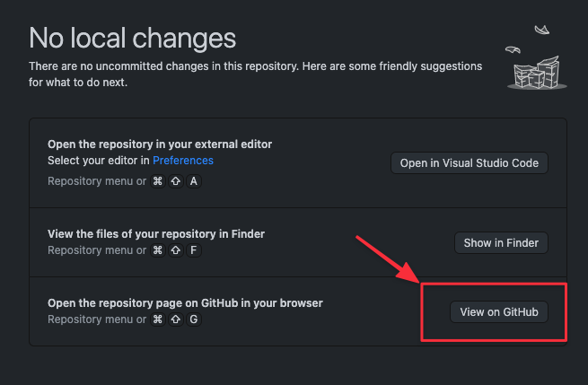Select the external editor suggestion title
Screen dimensions: 588x385
click(160, 144)
